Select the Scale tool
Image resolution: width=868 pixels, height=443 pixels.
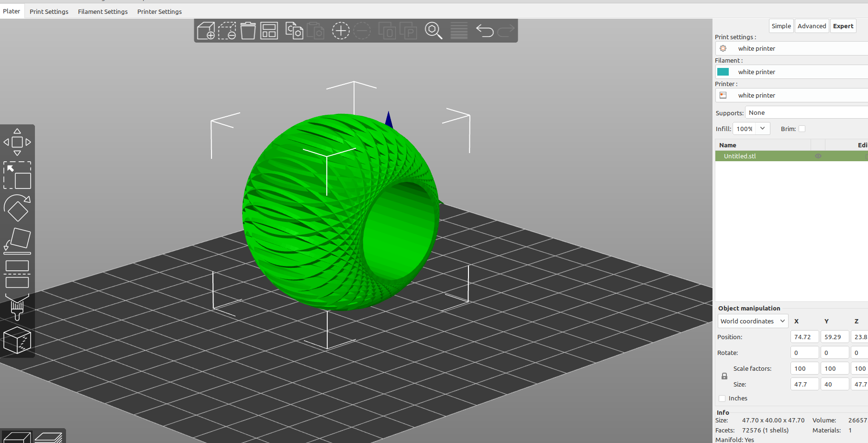[17, 175]
